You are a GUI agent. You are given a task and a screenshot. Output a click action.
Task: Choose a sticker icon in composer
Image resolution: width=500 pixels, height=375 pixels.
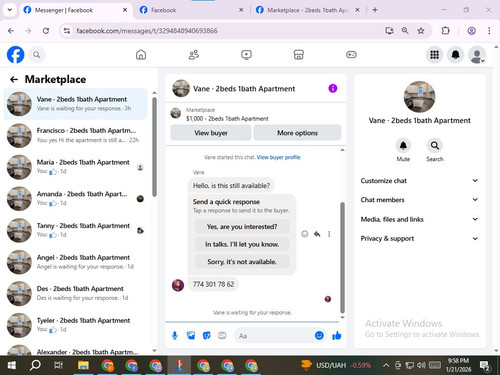(207, 336)
